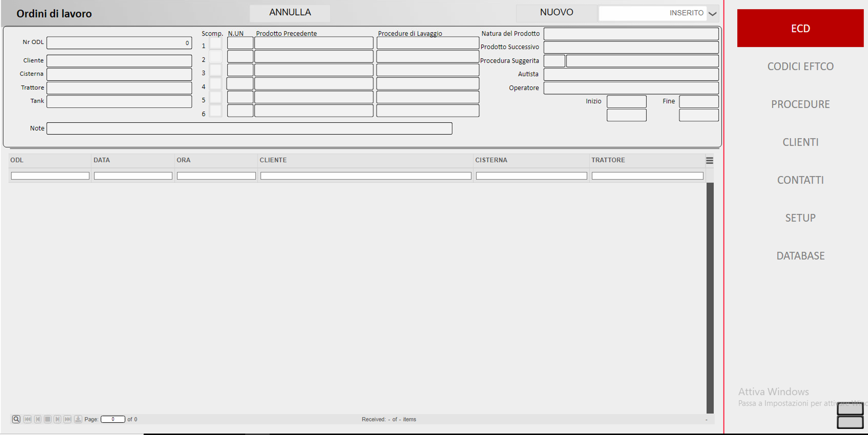868x435 pixels.
Task: Click the CLIENTE column filter box
Action: pyautogui.click(x=366, y=176)
